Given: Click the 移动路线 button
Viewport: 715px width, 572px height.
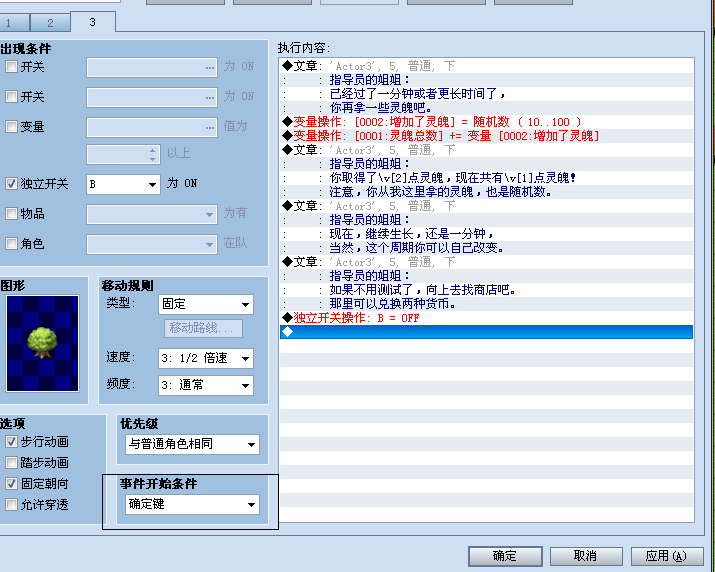Looking at the screenshot, I should pos(203,328).
